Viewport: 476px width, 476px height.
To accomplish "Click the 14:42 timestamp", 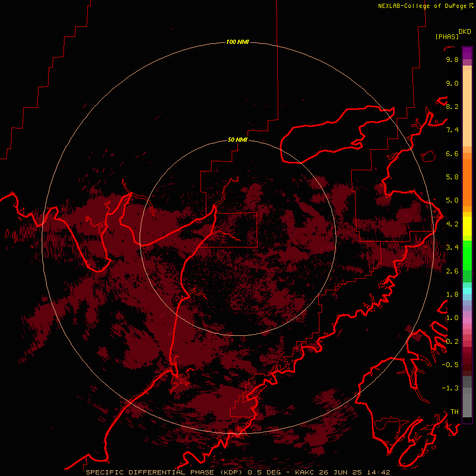I will point(378,472).
